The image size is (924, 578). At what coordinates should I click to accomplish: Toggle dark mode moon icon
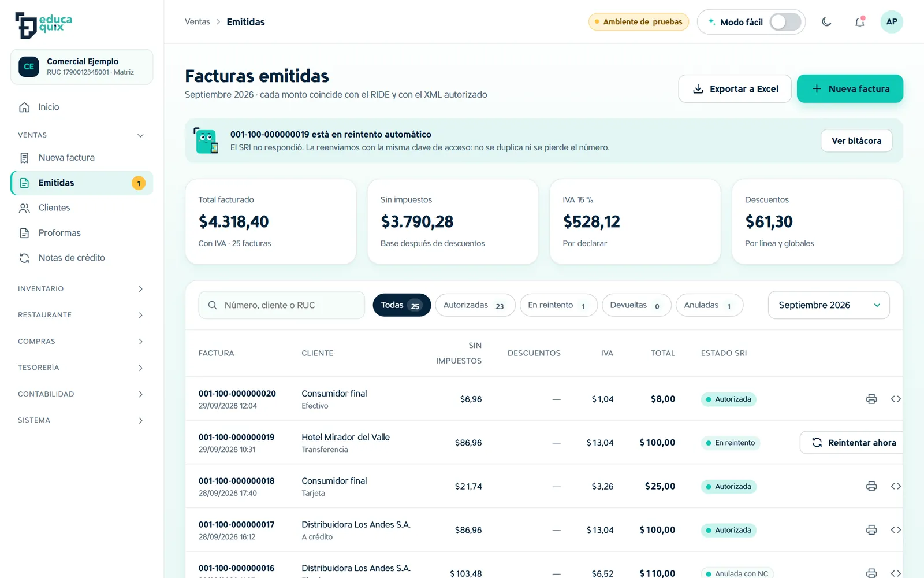coord(826,22)
